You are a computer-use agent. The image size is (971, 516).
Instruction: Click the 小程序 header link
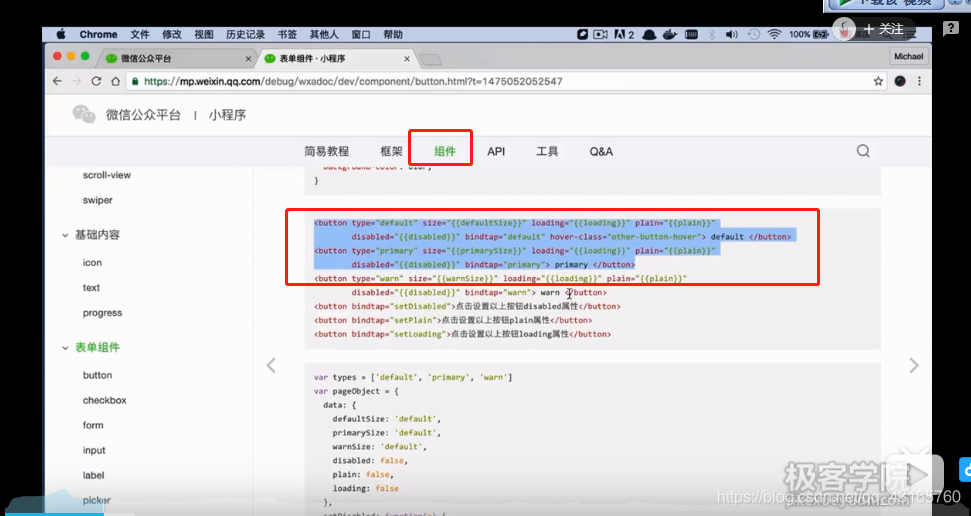[x=227, y=115]
